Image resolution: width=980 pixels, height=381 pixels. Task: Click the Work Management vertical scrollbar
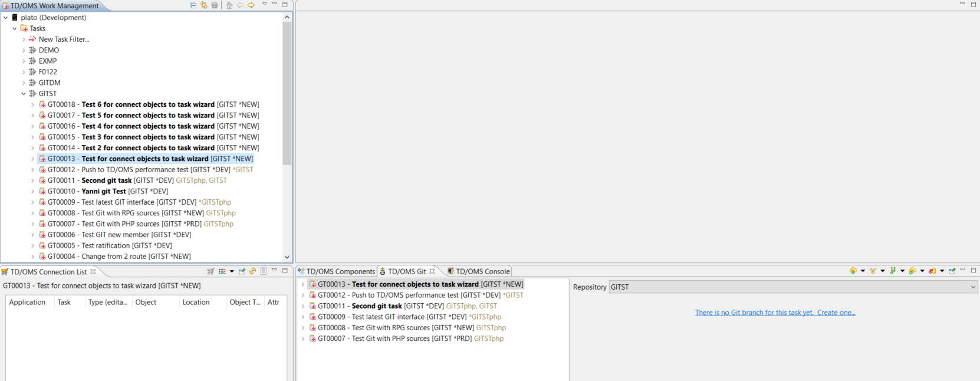[x=287, y=94]
